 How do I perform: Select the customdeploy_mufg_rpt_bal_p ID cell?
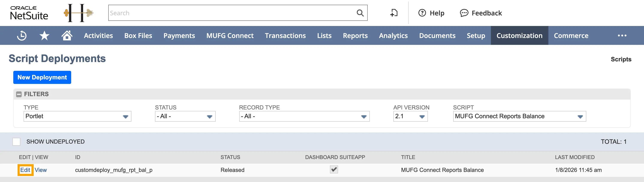click(114, 170)
